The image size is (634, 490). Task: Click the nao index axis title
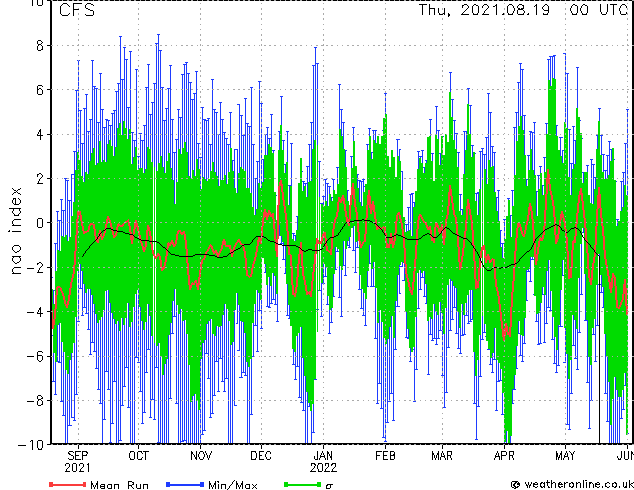tap(15, 230)
